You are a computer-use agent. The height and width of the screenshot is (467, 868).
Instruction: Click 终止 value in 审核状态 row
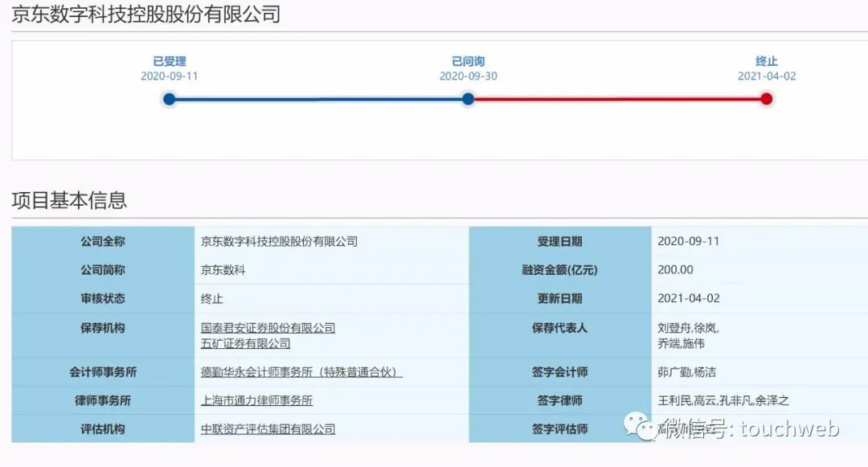(211, 299)
